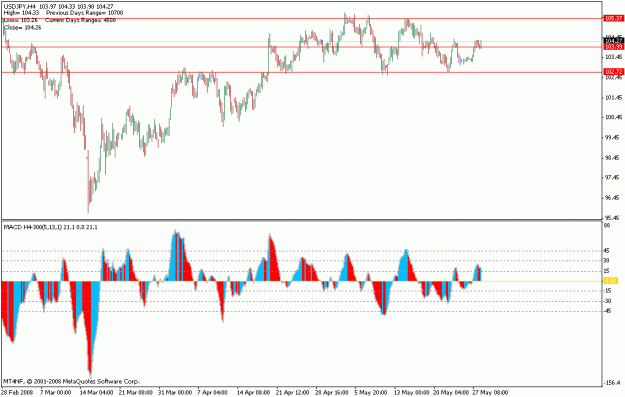Screen dimensions: 625x397
Task: Click the Current Days Range= 4600 text
Action: coord(81,20)
